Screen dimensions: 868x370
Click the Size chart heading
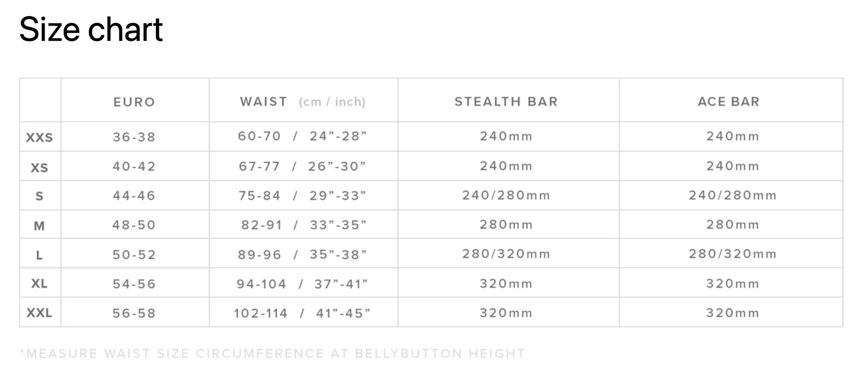pos(91,30)
